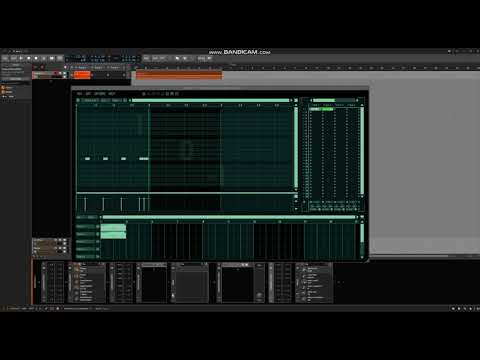Click the Edit button in Bitwig toolbar
This screenshot has width=480, height=360.
[x=155, y=58]
